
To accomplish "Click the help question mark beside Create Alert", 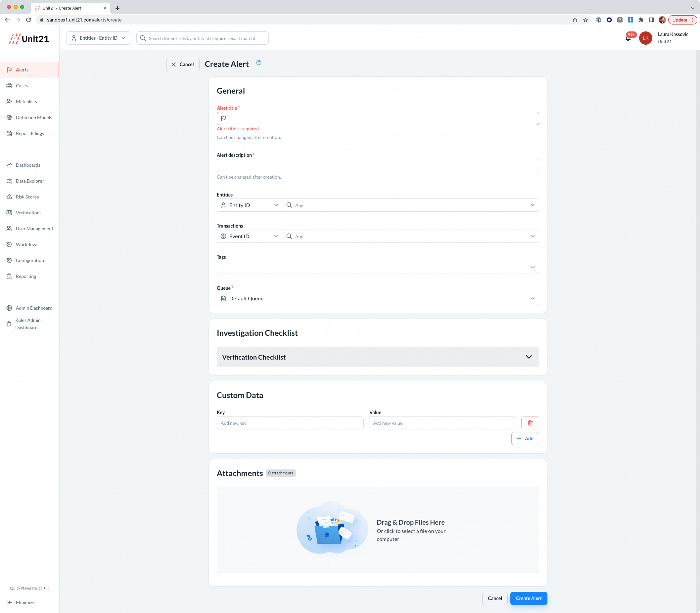I will point(259,63).
